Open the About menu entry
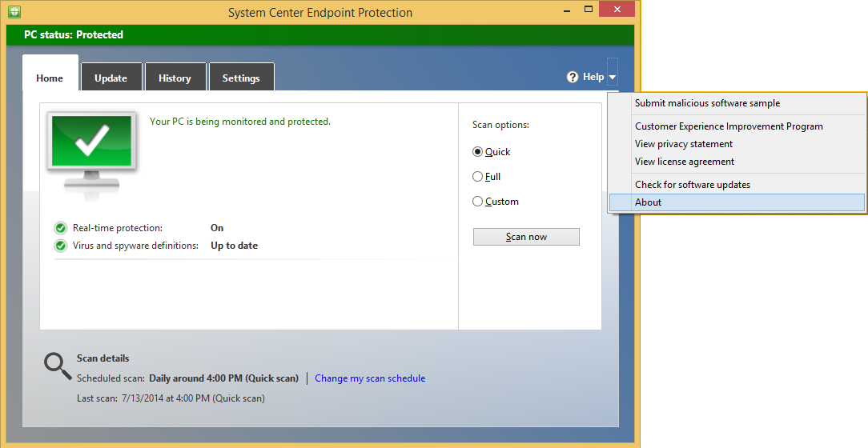This screenshot has height=448, width=868. 737,202
